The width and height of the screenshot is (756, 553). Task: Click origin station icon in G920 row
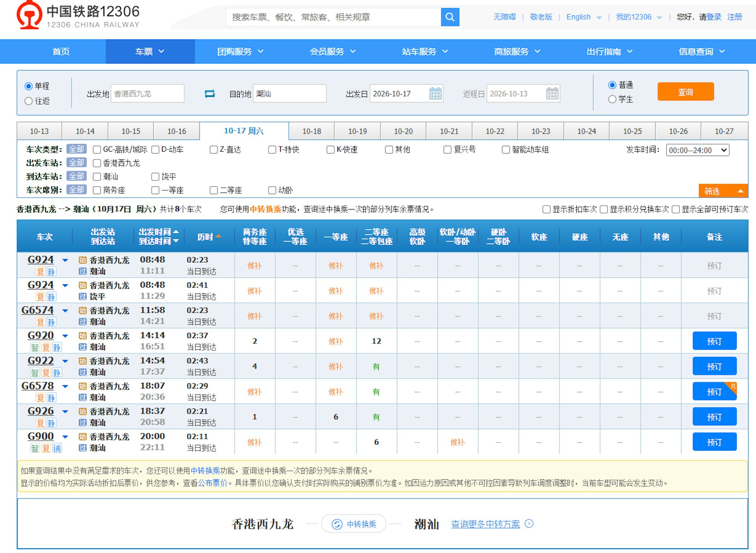82,336
